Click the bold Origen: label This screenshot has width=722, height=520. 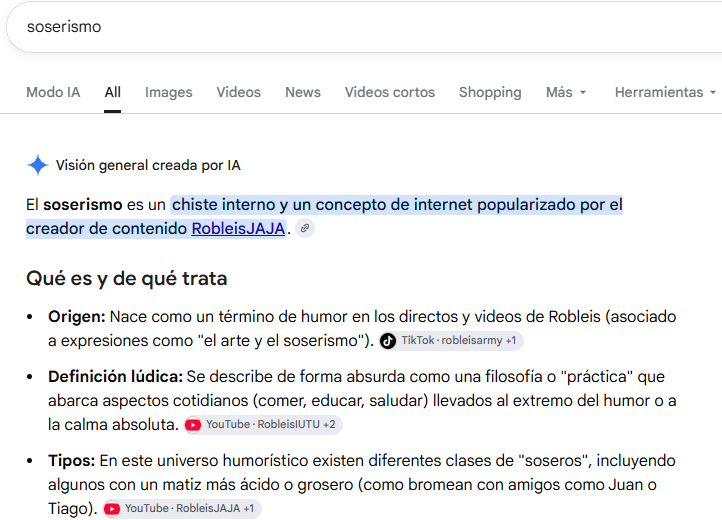click(77, 317)
